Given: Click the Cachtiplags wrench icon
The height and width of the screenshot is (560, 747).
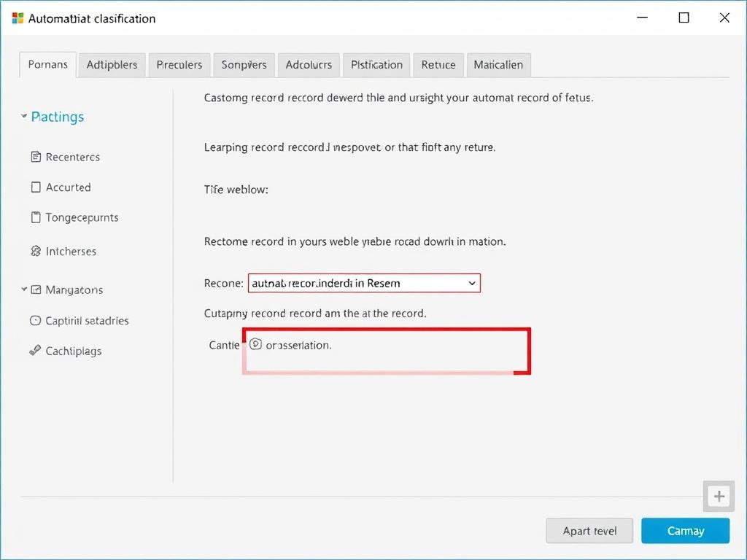Looking at the screenshot, I should (x=35, y=351).
